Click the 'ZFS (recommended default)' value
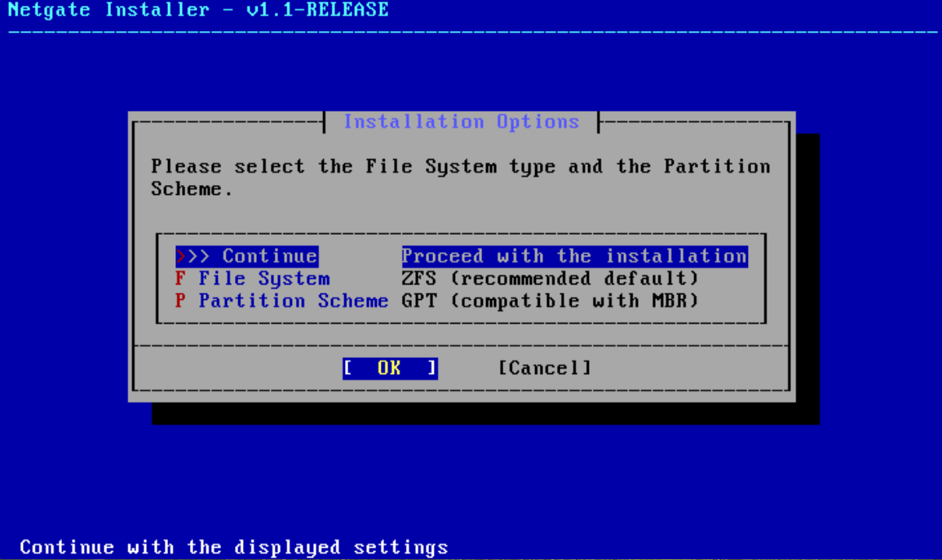942x560 pixels. tap(551, 279)
